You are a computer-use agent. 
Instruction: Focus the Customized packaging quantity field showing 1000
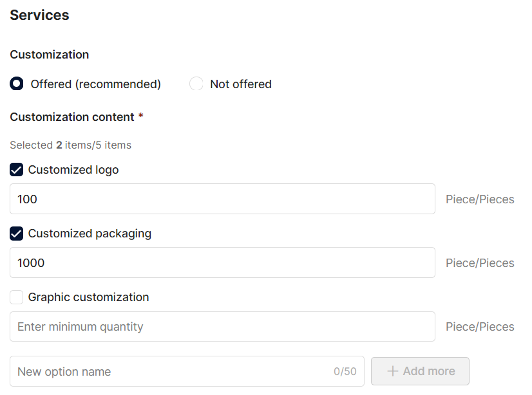(222, 262)
